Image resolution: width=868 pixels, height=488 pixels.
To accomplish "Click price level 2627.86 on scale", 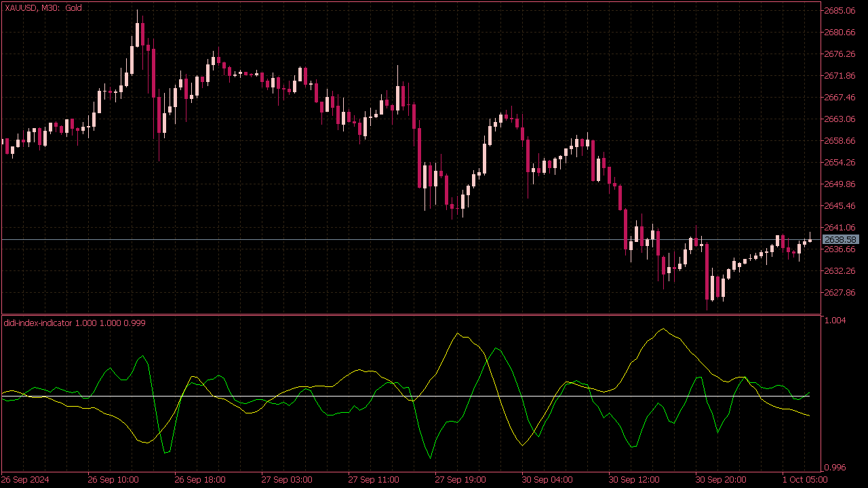I will [840, 293].
